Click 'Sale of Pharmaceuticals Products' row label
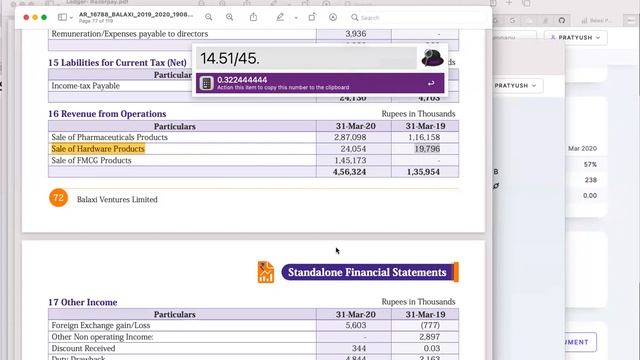 [109, 137]
